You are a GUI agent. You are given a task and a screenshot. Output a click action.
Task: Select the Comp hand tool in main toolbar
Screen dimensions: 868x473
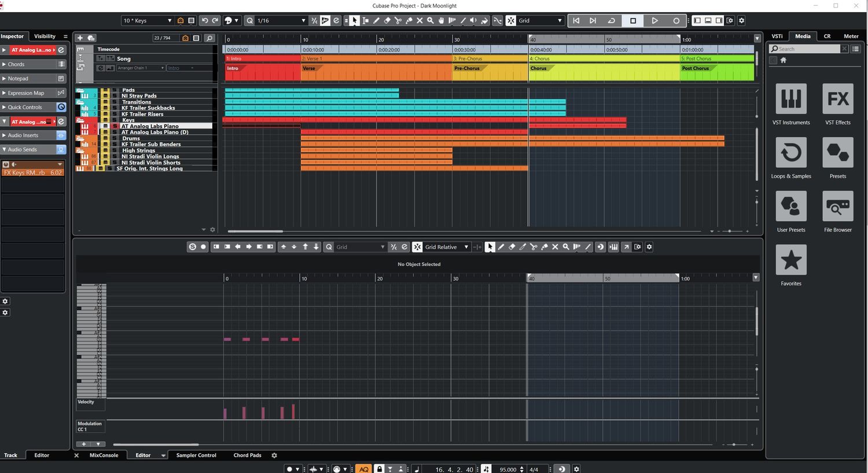pos(442,20)
